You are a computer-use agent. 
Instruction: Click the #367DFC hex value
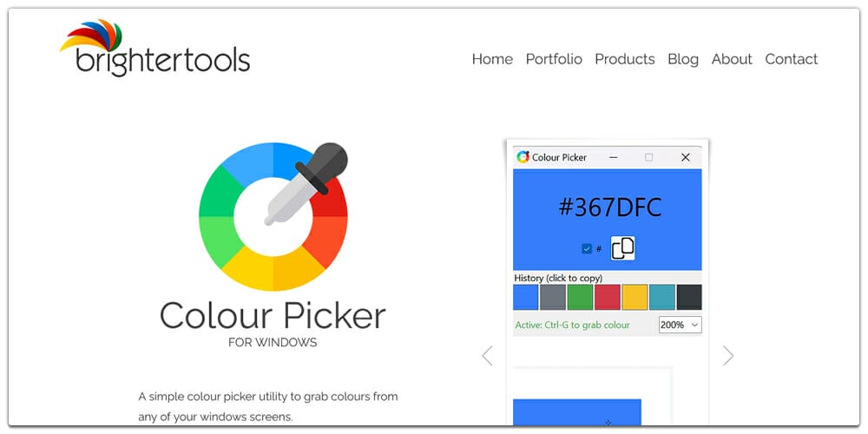coord(610,207)
